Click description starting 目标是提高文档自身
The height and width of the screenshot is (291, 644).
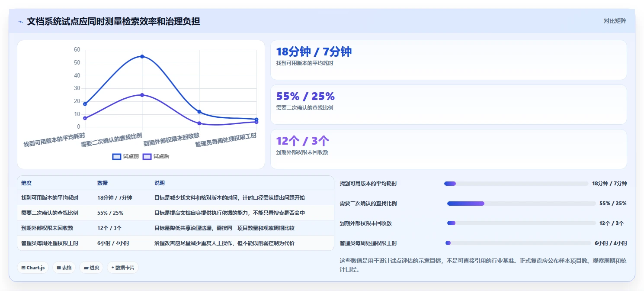point(230,213)
